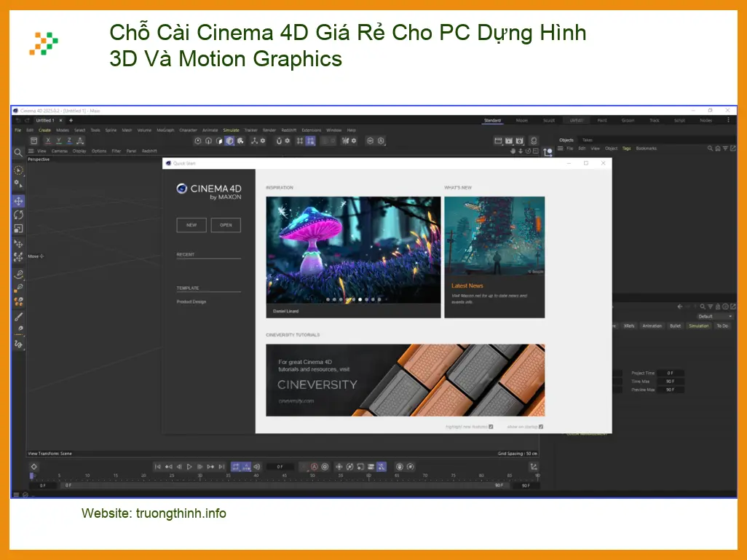Go to the end of the timeline
This screenshot has height=560, width=747.
tap(221, 467)
